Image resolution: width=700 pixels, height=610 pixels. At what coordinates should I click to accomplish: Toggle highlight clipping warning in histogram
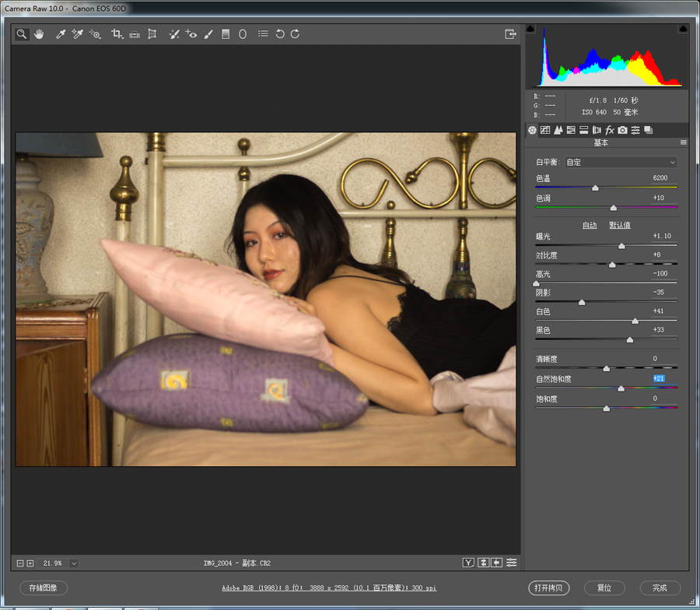683,29
